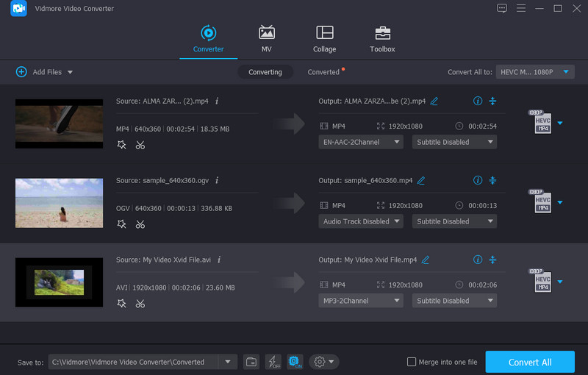Open the Toolbox tab
This screenshot has height=375, width=588.
[382, 39]
